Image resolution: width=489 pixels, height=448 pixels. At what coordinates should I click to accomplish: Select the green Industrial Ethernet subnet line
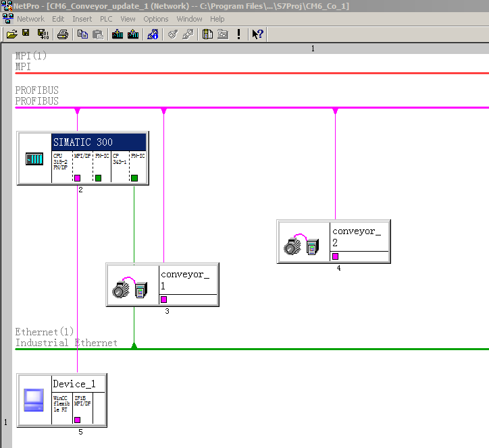[252, 349]
